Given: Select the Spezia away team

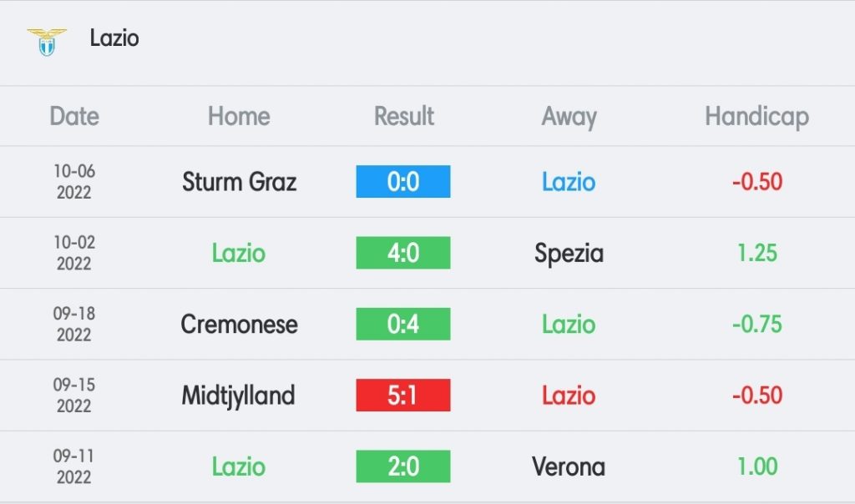Looking at the screenshot, I should click(x=569, y=254).
